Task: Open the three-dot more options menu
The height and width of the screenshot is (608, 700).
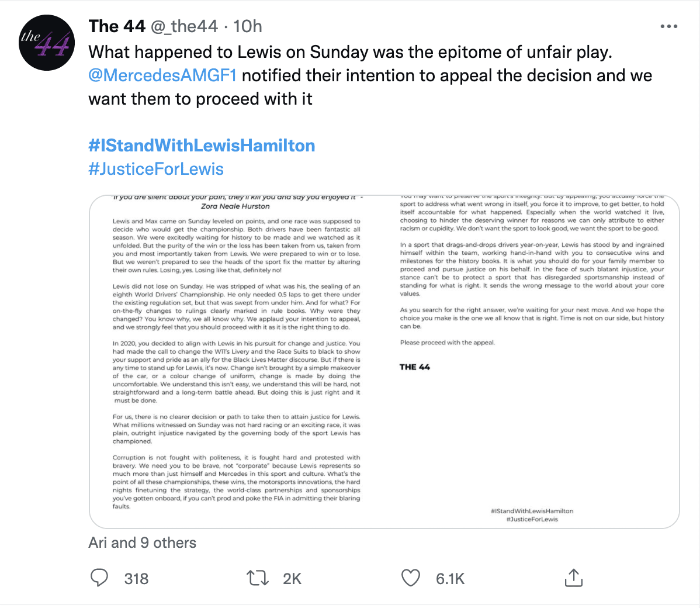Action: click(x=669, y=26)
